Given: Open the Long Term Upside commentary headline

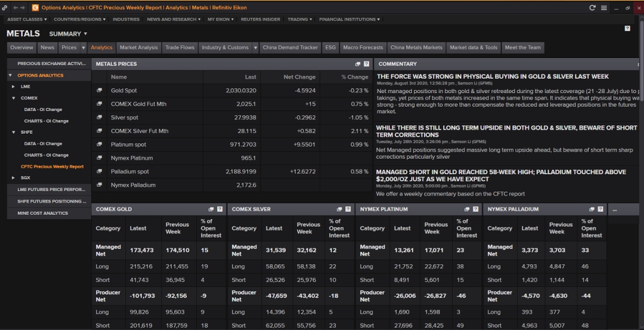Looking at the screenshot, I should [x=506, y=131].
